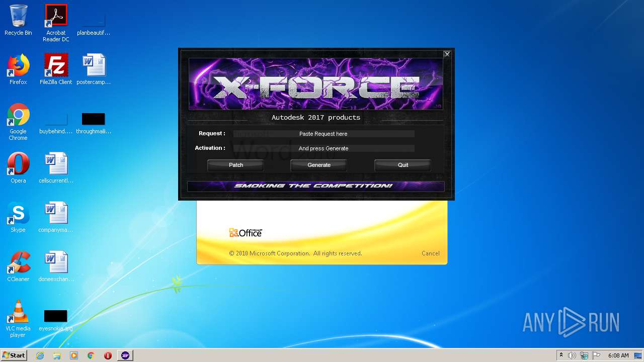The height and width of the screenshot is (362, 644).
Task: Click the volume icon in system tray
Action: pyautogui.click(x=572, y=355)
